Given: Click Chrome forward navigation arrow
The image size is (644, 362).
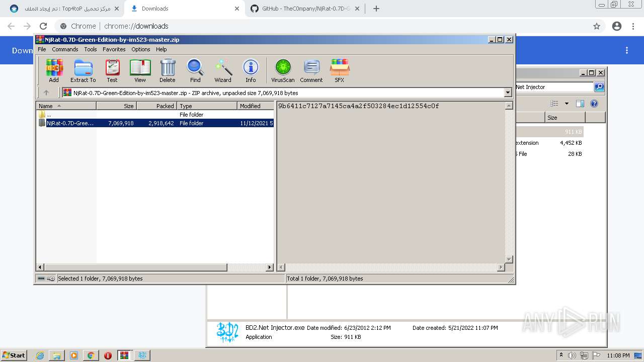Looking at the screenshot, I should click(27, 26).
